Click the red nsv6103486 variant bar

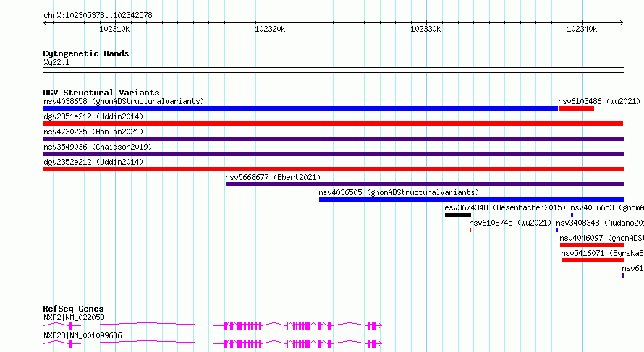click(576, 108)
